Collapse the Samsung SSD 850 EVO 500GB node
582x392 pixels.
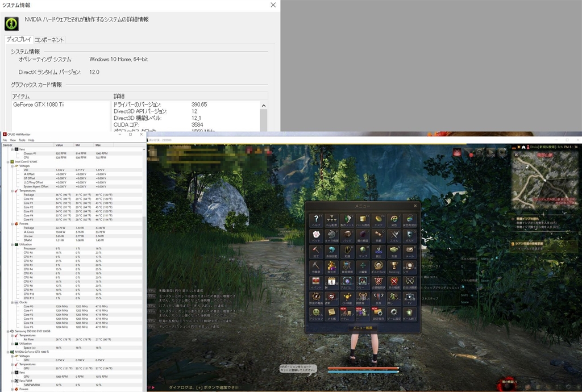8,331
